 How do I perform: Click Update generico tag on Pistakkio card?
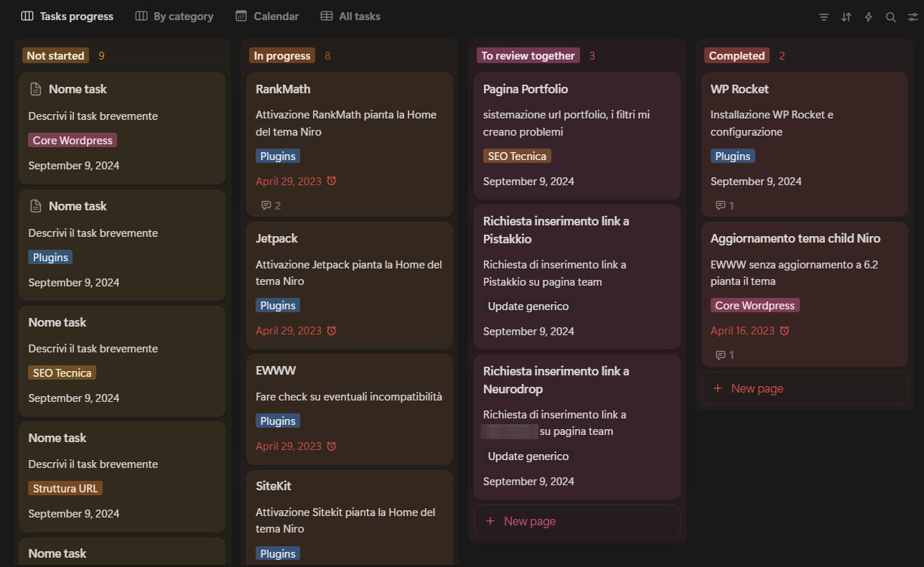coord(528,306)
